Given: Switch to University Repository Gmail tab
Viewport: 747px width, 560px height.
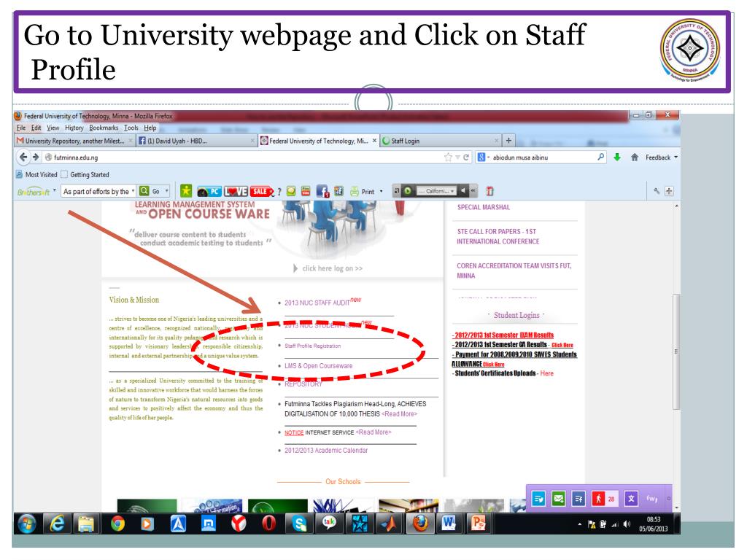Looking at the screenshot, I should pos(75,141).
